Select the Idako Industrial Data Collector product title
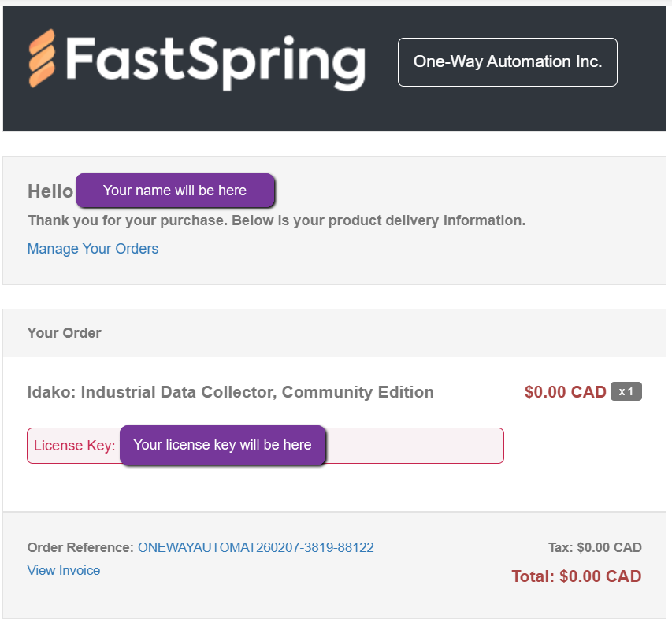This screenshot has width=672, height=626. [x=230, y=392]
